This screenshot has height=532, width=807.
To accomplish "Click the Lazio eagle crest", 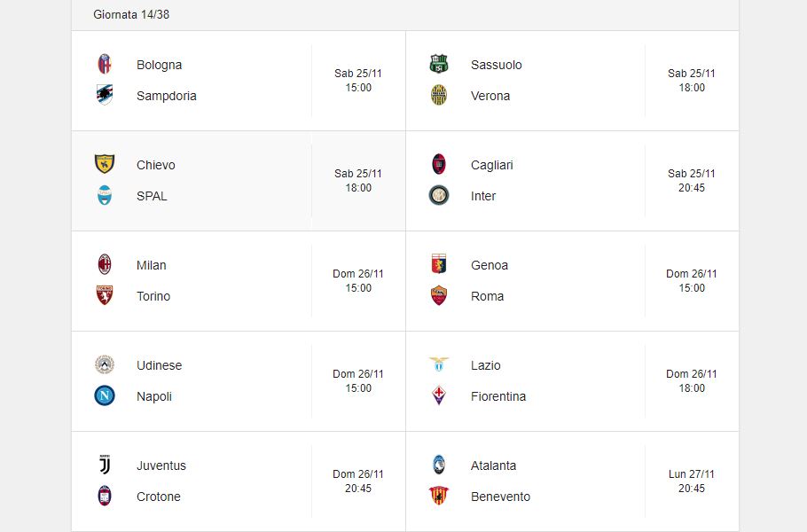I will click(x=439, y=364).
